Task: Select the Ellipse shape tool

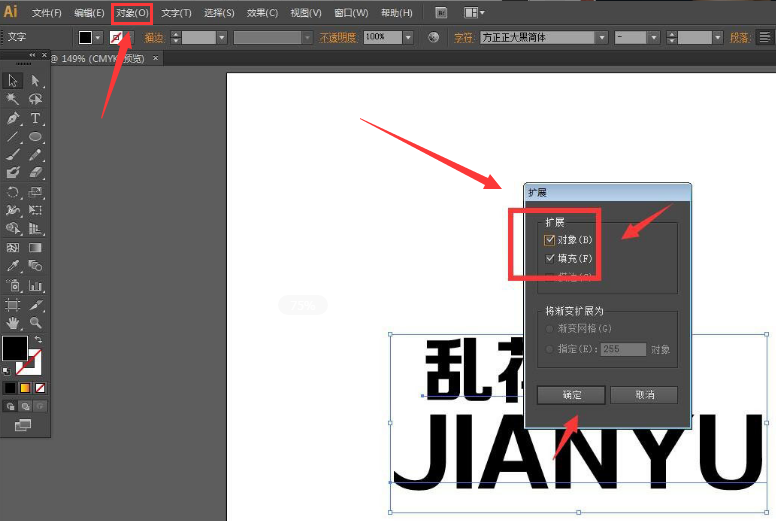Action: pyautogui.click(x=35, y=137)
